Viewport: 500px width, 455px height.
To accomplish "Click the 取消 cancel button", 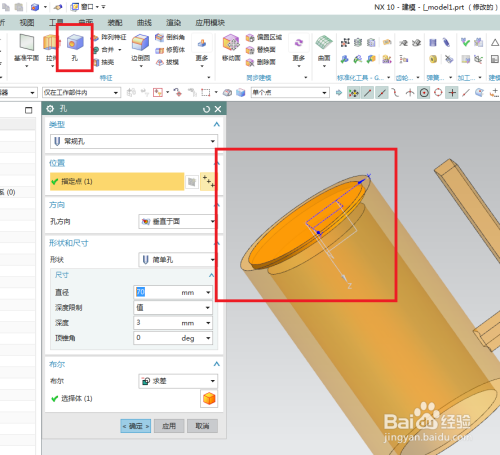I will tap(202, 426).
